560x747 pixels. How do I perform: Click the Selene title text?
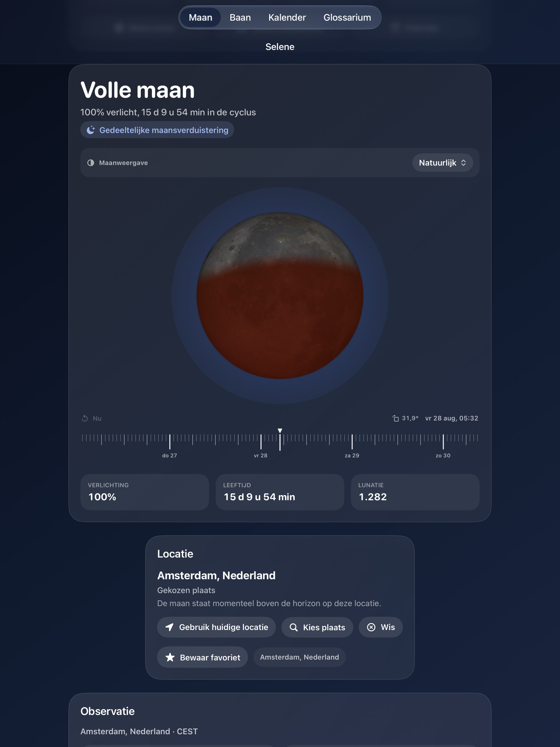coord(280,47)
